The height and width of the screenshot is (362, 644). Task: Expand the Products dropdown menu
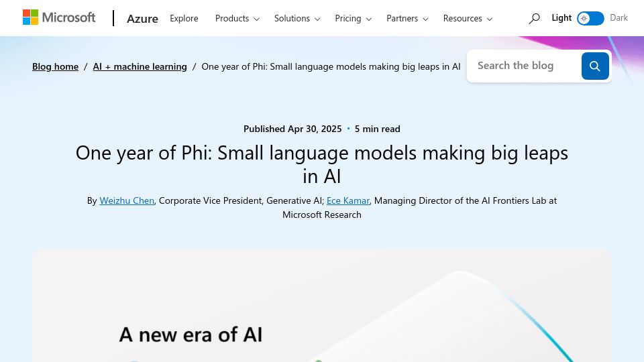pyautogui.click(x=237, y=19)
